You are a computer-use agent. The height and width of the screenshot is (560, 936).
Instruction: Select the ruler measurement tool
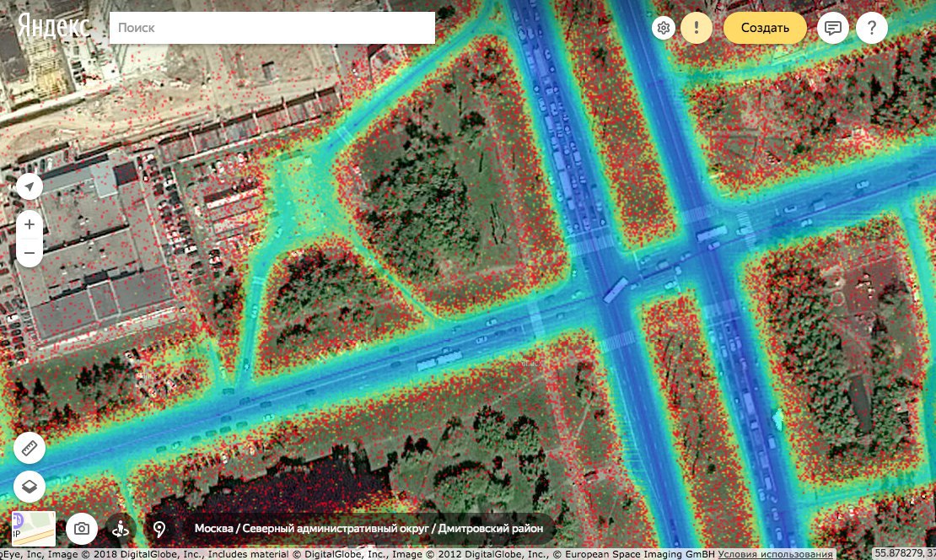tap(30, 448)
